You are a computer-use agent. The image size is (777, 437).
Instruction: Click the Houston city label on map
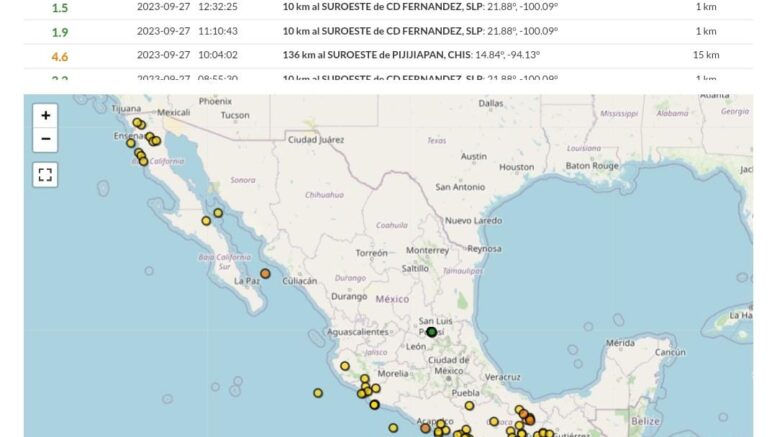tap(517, 167)
